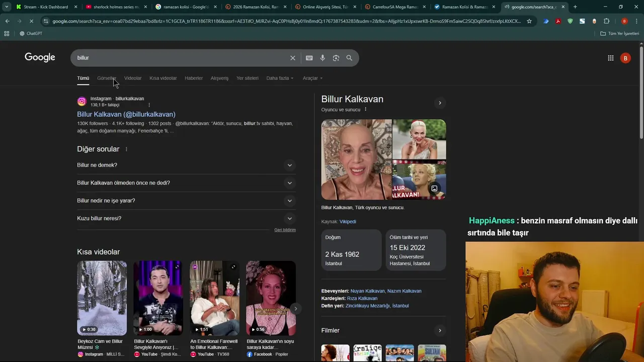This screenshot has width=644, height=362.
Task: Open the Nazım Kalkavan link
Action: point(405,291)
